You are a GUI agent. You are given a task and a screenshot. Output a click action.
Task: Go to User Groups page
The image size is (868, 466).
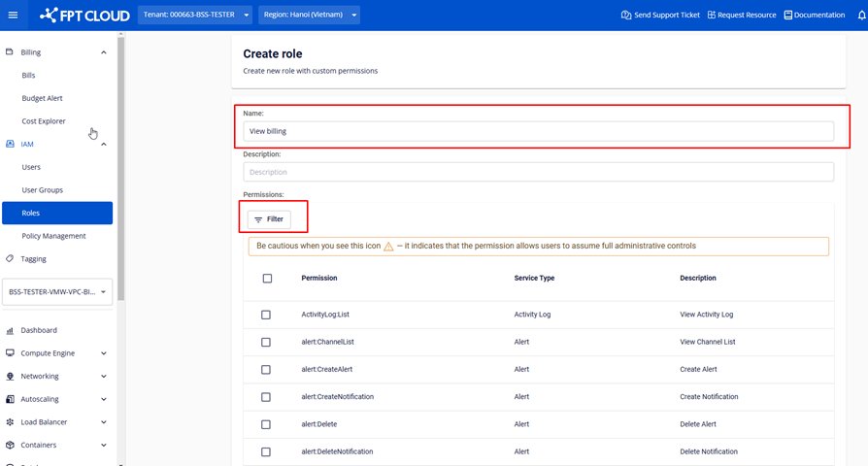(x=42, y=190)
